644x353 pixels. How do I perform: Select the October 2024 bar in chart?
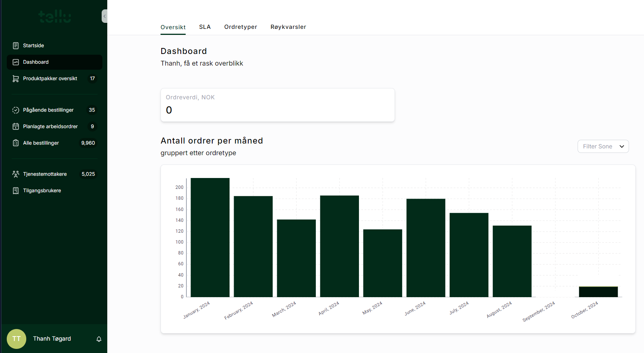click(x=598, y=292)
